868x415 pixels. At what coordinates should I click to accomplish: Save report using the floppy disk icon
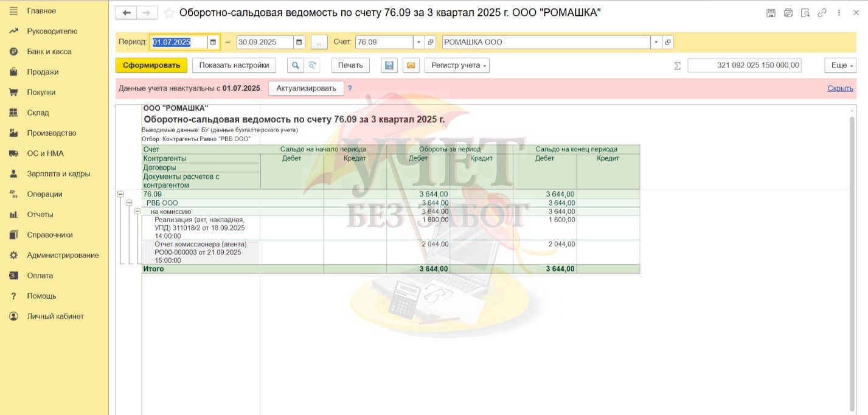[x=389, y=65]
